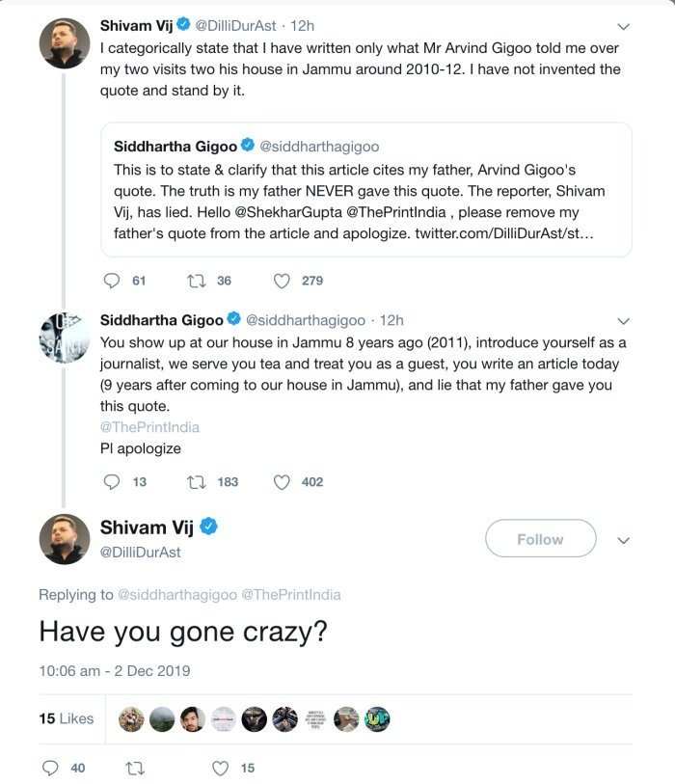The image size is (675, 784).
Task: Like the 'Have you gone crazy?' tweet
Action: [x=221, y=768]
